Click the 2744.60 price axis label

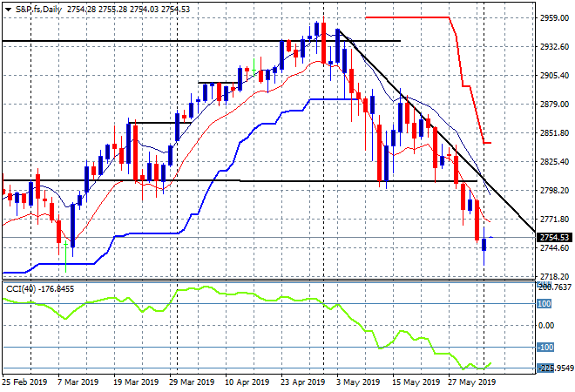tap(554, 248)
